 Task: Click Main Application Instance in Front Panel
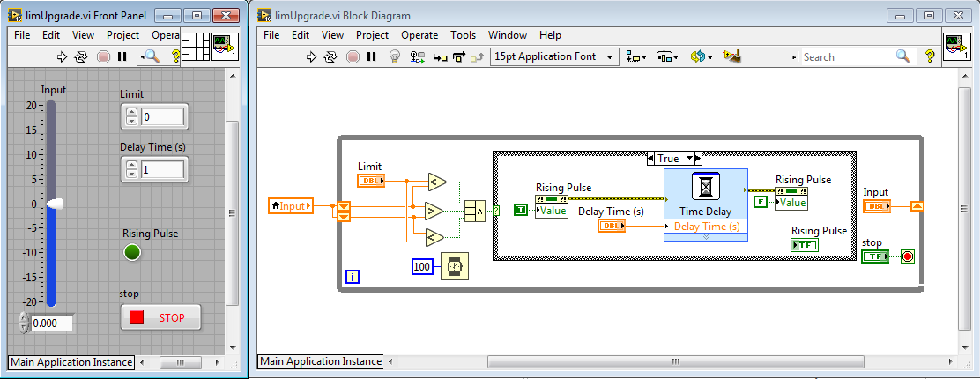coord(71,362)
